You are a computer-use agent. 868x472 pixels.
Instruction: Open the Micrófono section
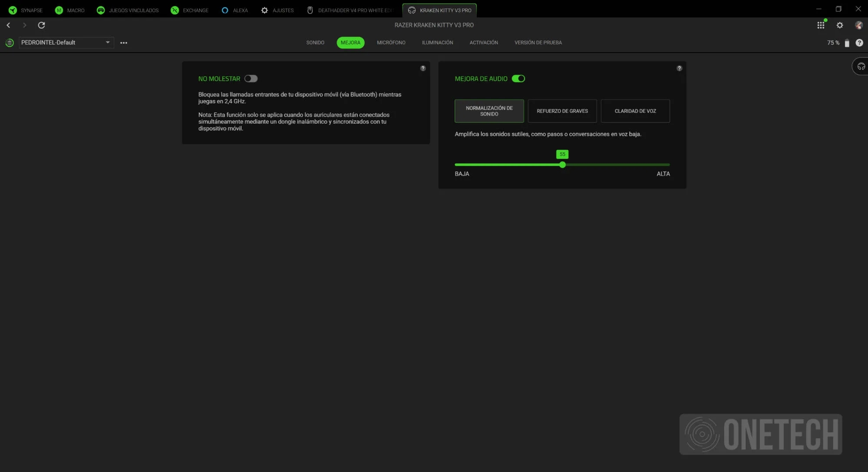[x=391, y=43]
